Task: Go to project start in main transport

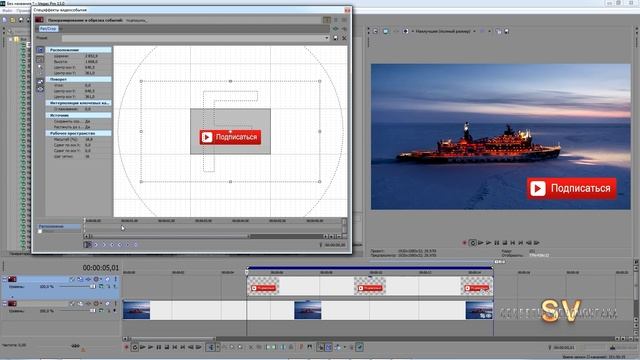Action: (175, 347)
